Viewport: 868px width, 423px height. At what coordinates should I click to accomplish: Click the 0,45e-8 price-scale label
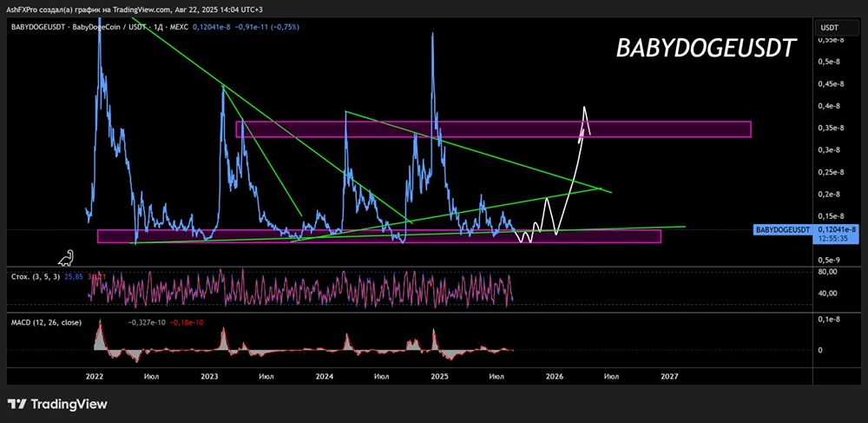(x=832, y=84)
